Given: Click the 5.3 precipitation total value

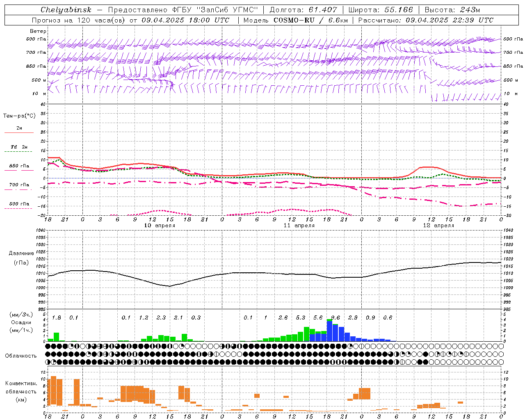Looking at the screenshot, I should [x=301, y=318].
